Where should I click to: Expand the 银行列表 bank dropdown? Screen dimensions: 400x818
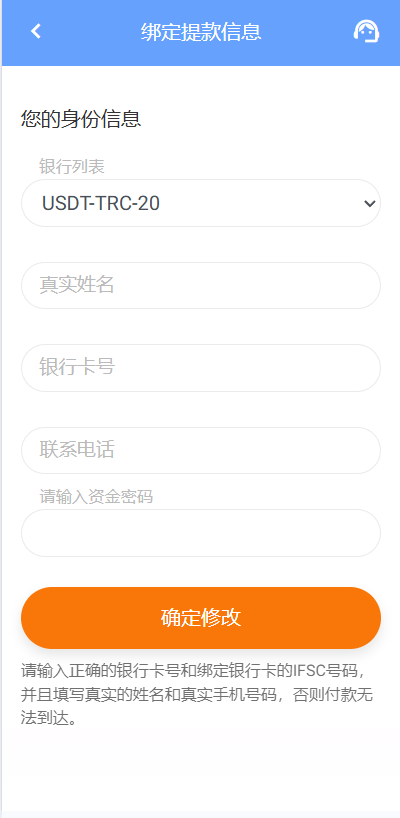click(x=201, y=203)
